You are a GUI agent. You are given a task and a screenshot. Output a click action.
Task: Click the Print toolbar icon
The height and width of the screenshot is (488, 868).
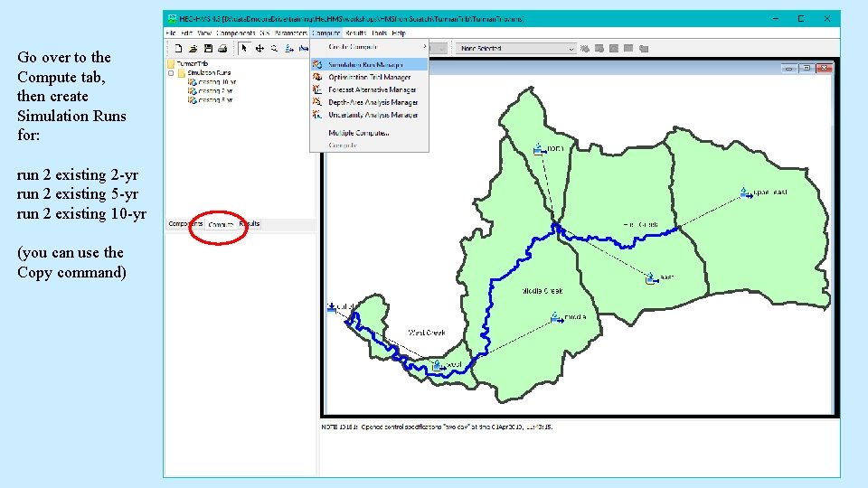(222, 49)
